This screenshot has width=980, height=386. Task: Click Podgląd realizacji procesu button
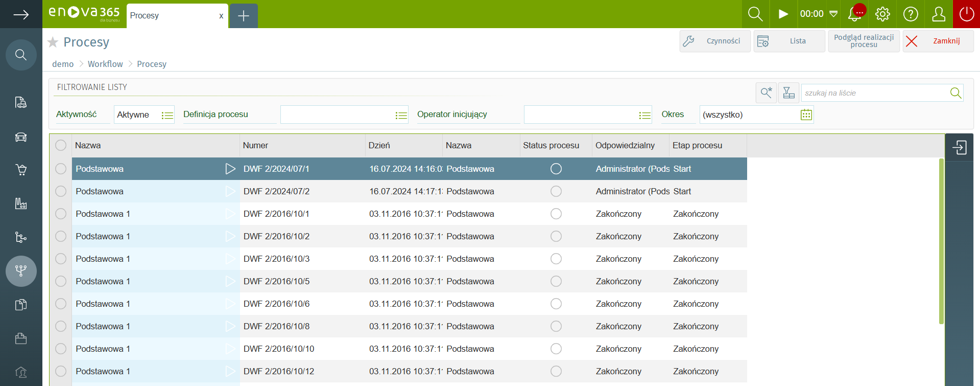pos(864,41)
